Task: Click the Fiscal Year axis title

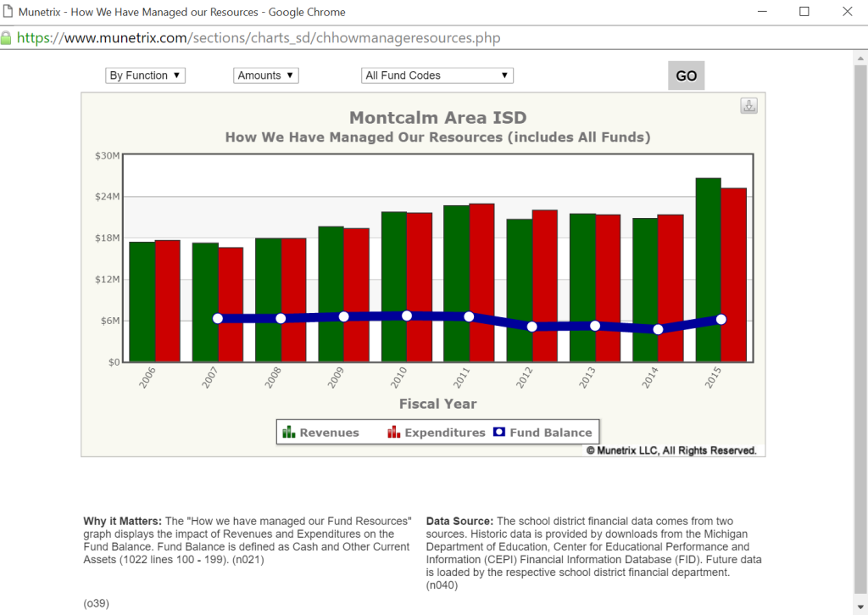Action: point(438,404)
